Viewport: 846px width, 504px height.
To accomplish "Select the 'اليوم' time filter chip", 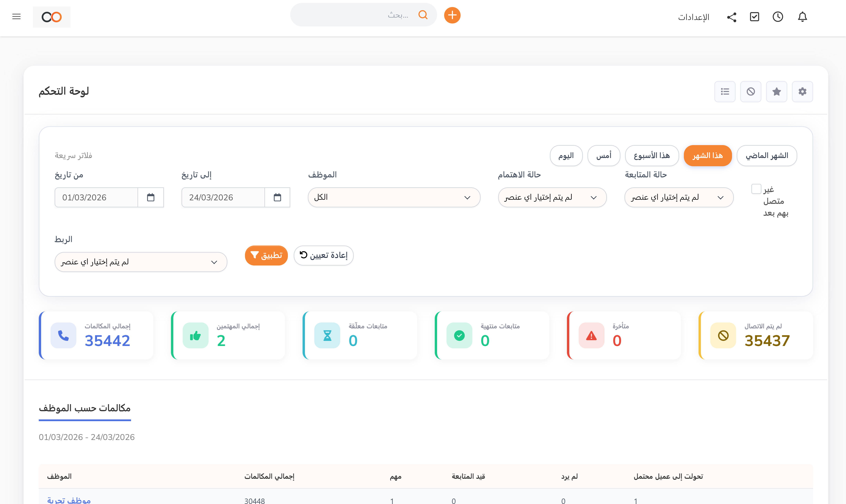I will pyautogui.click(x=566, y=155).
